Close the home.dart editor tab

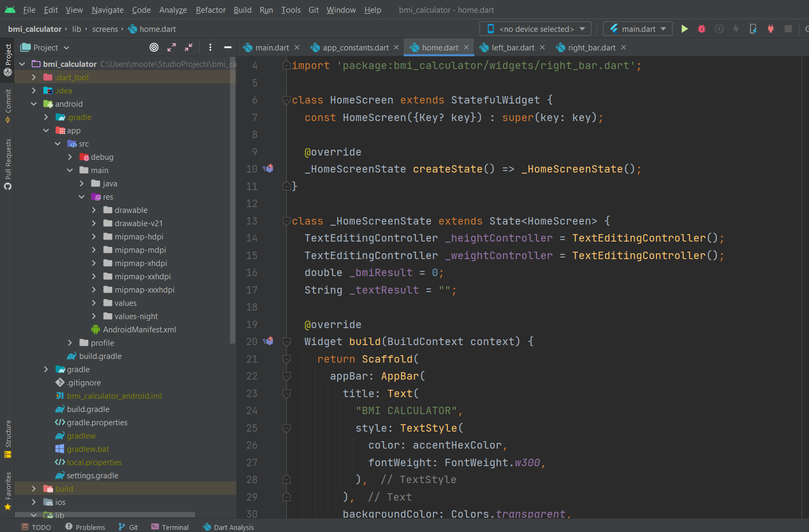pyautogui.click(x=466, y=47)
